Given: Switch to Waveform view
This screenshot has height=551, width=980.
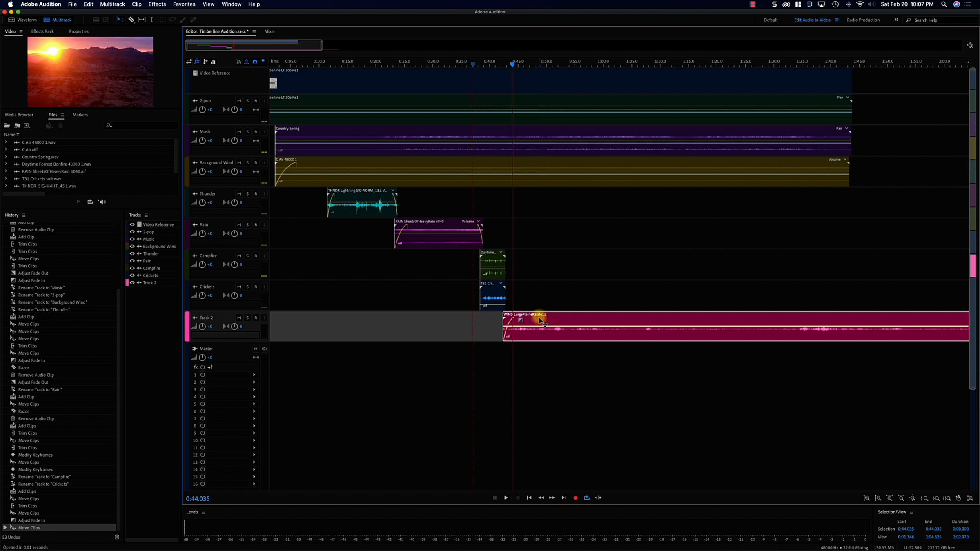Looking at the screenshot, I should [23, 20].
